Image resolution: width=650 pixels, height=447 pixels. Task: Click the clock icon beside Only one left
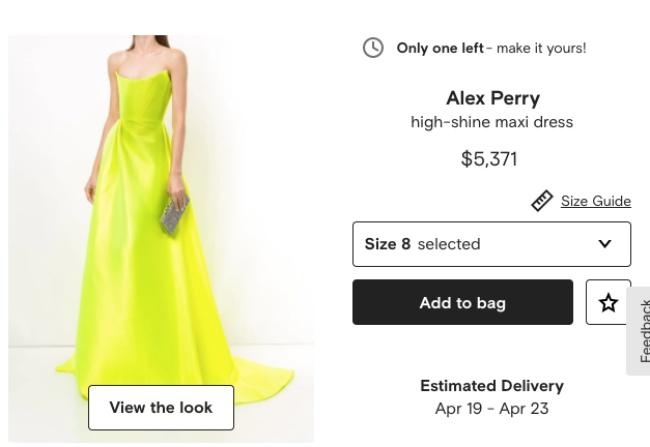coord(372,48)
